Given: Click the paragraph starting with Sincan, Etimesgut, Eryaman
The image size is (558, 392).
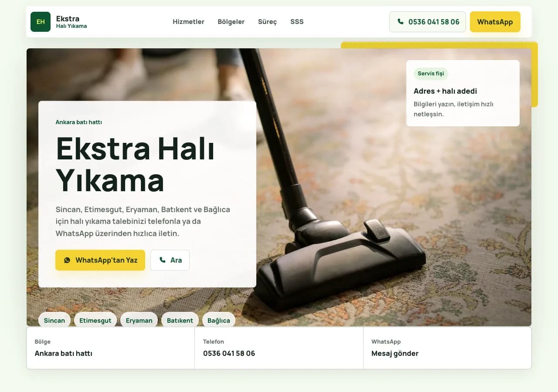Looking at the screenshot, I should click(143, 221).
